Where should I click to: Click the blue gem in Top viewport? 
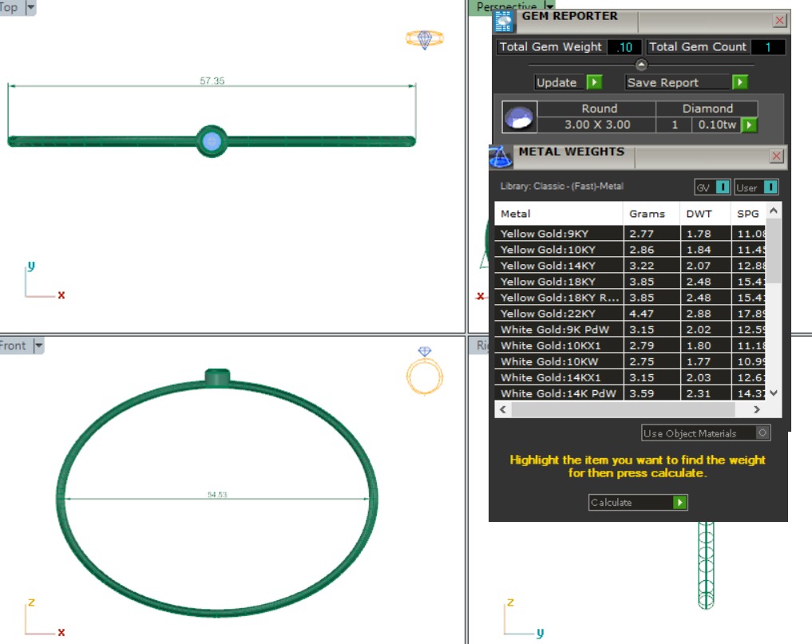pos(212,141)
